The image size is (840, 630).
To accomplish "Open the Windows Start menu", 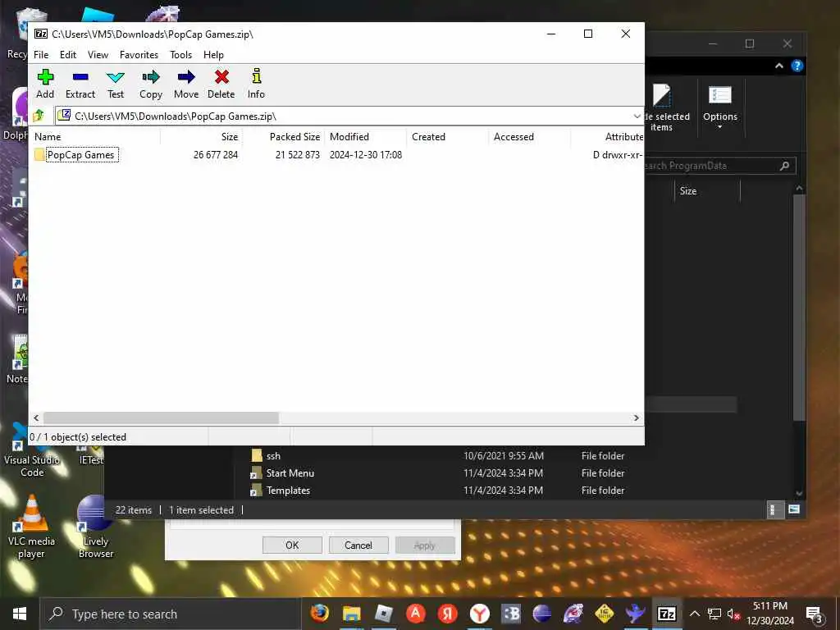I will pos(20,614).
